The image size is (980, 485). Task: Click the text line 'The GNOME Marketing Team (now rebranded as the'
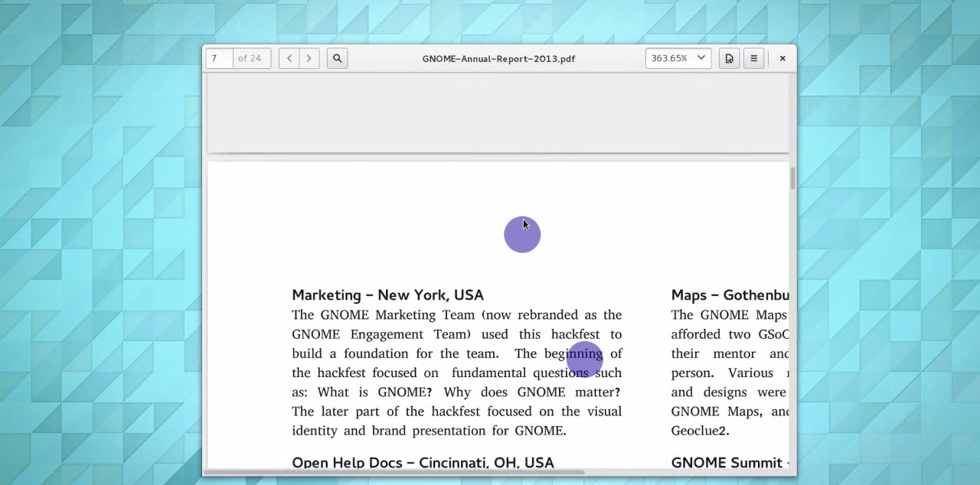pyautogui.click(x=456, y=315)
